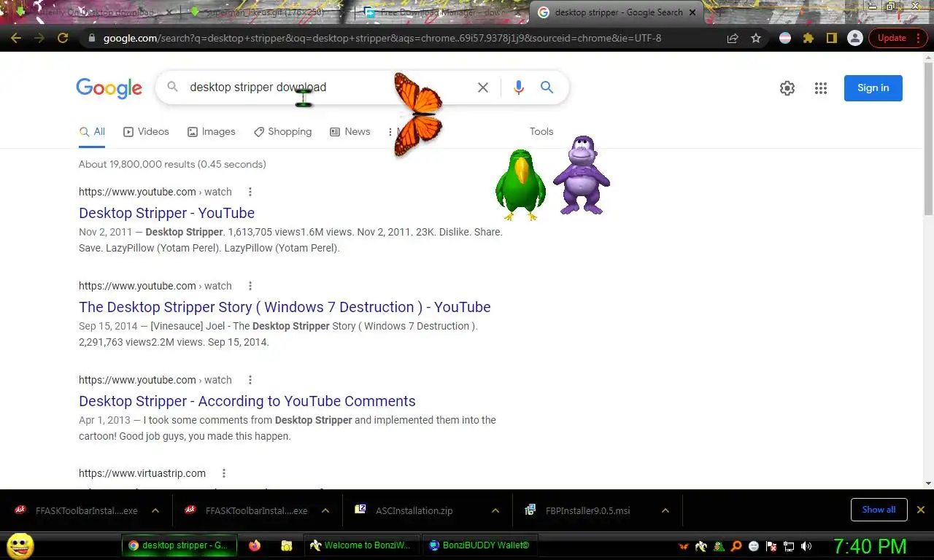Open the ASCInstallation.zip download
Image resolution: width=934 pixels, height=560 pixels.
click(x=414, y=510)
